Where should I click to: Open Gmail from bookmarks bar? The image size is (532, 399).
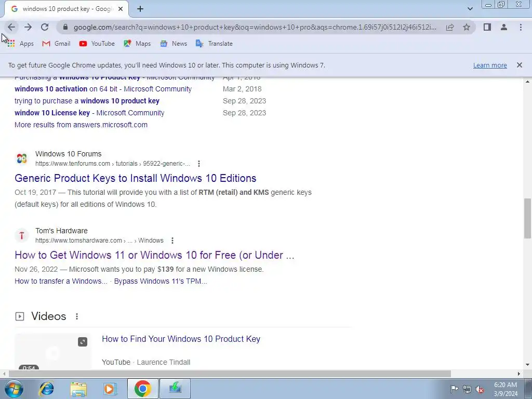point(56,44)
